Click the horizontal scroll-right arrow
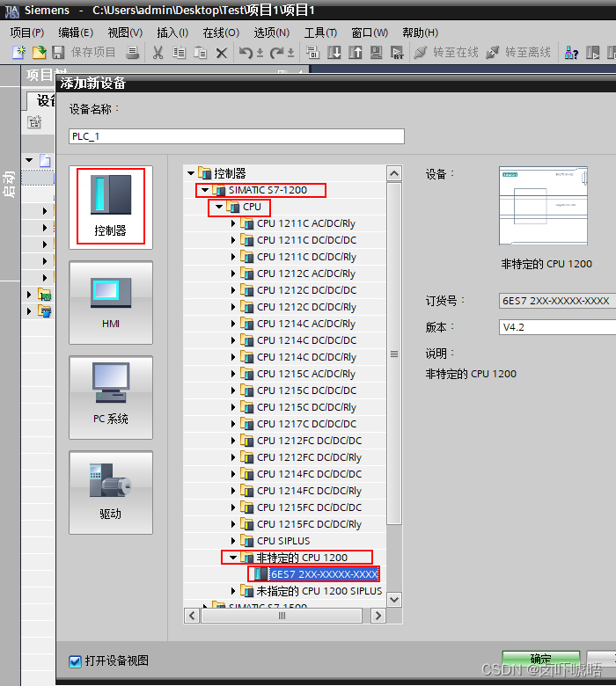 pyautogui.click(x=378, y=616)
